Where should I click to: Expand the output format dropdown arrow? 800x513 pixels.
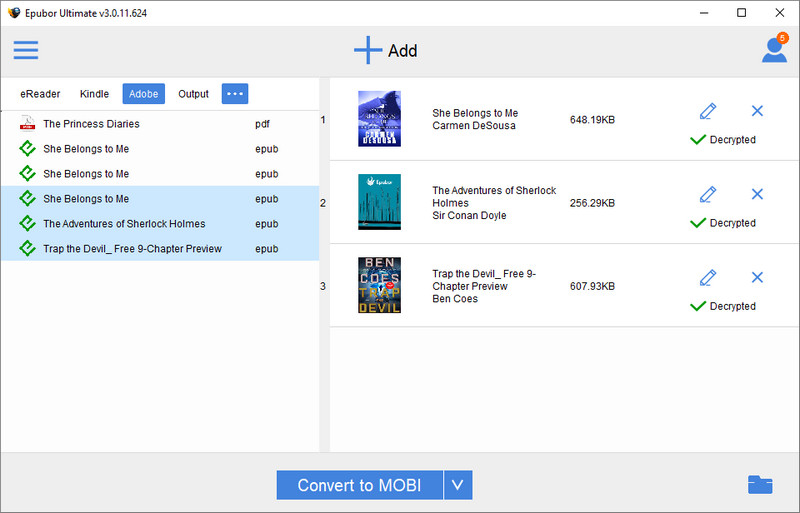(x=458, y=485)
